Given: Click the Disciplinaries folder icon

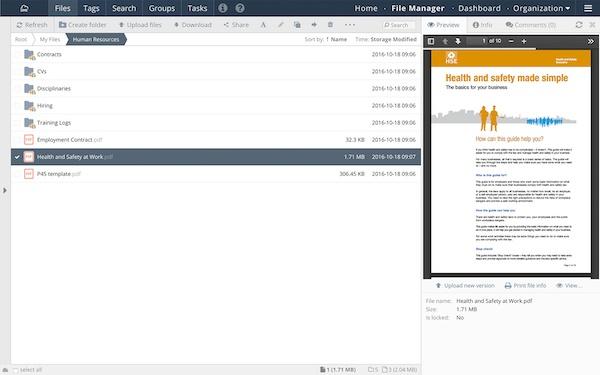Looking at the screenshot, I should pos(29,88).
